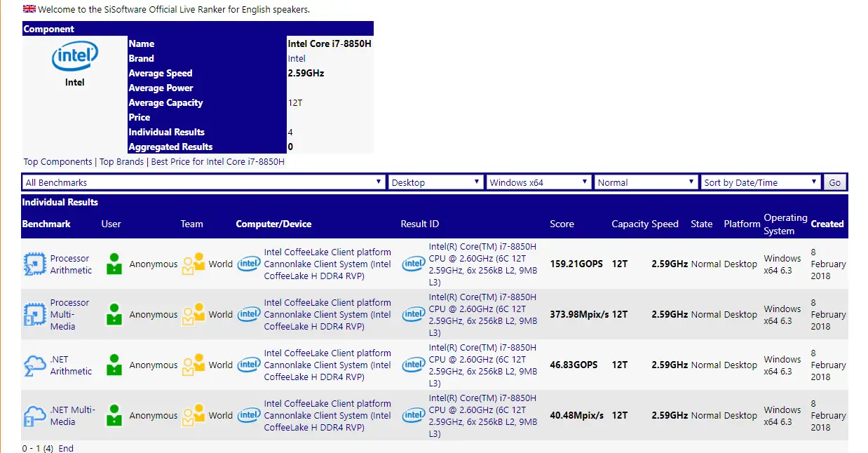Screen dimensions: 868x453
Task: Click World team in .NET Multi-Media row
Action: (x=220, y=416)
